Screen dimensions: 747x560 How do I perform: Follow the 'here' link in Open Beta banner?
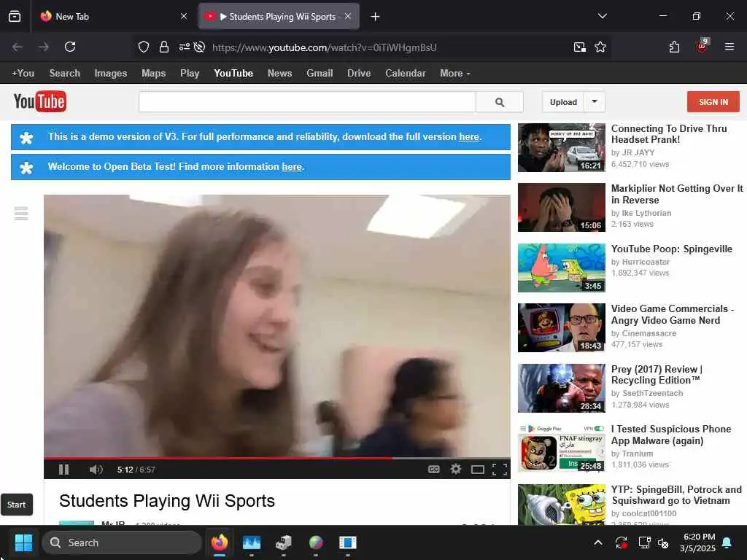coord(292,167)
